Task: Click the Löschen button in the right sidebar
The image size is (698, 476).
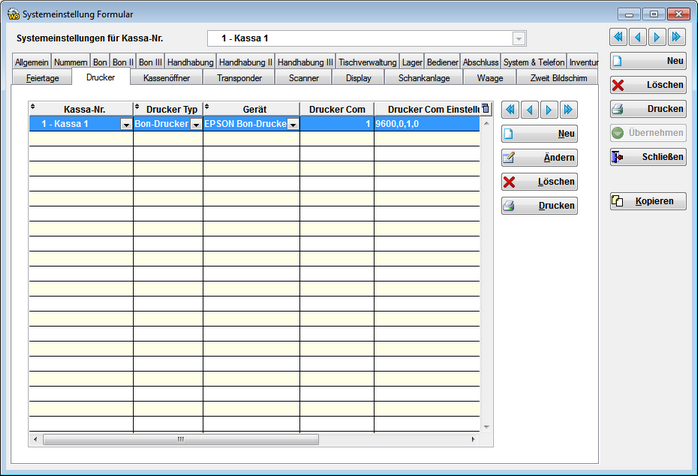Action: coord(648,85)
